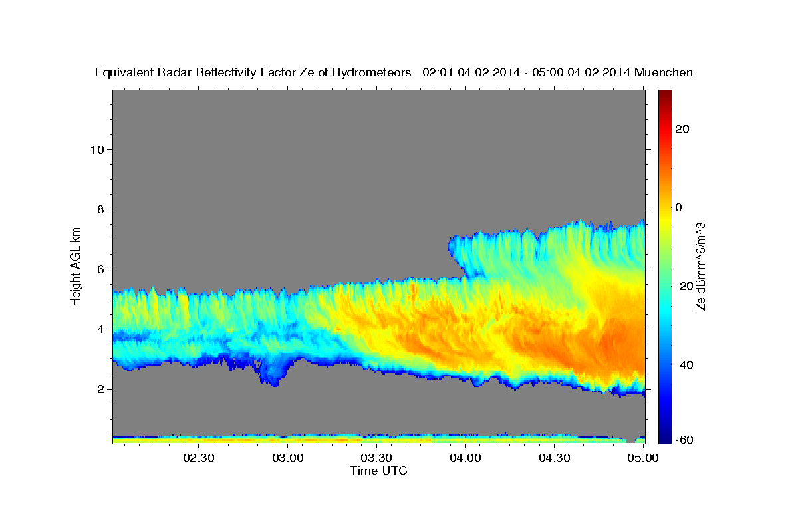Click the 02:30 time tick label
Viewport: 798px width, 532px height.
(199, 458)
